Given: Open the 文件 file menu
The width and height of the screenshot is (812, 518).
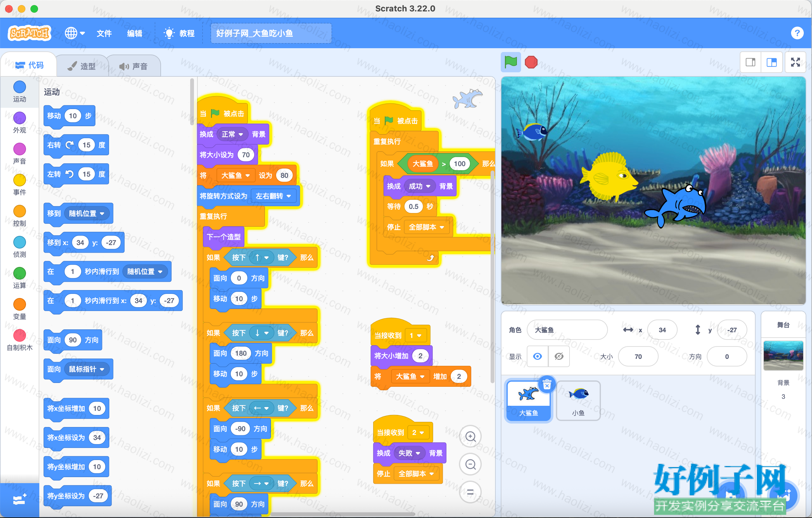Looking at the screenshot, I should pos(104,33).
